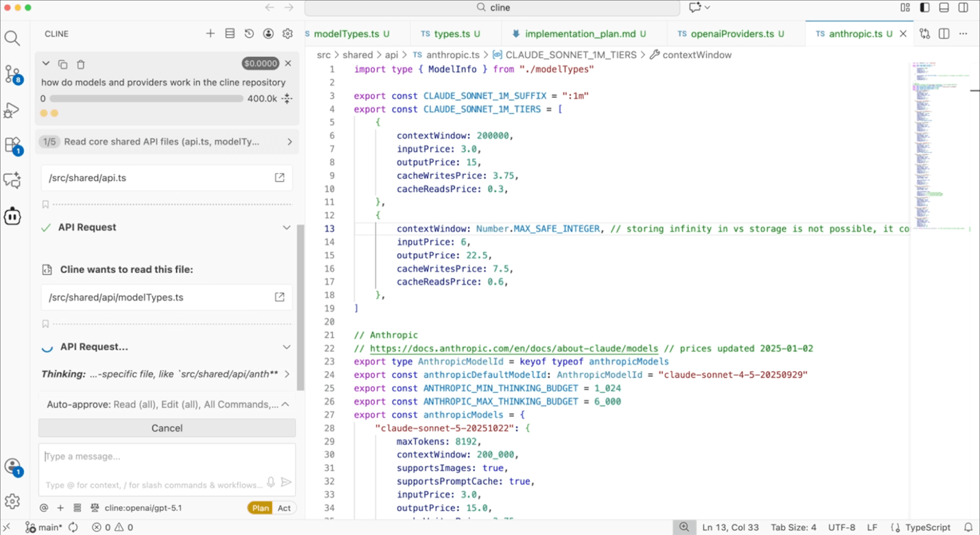Open Source Control view with 8 badge
Image resolution: width=980 pixels, height=535 pixels.
[12, 74]
